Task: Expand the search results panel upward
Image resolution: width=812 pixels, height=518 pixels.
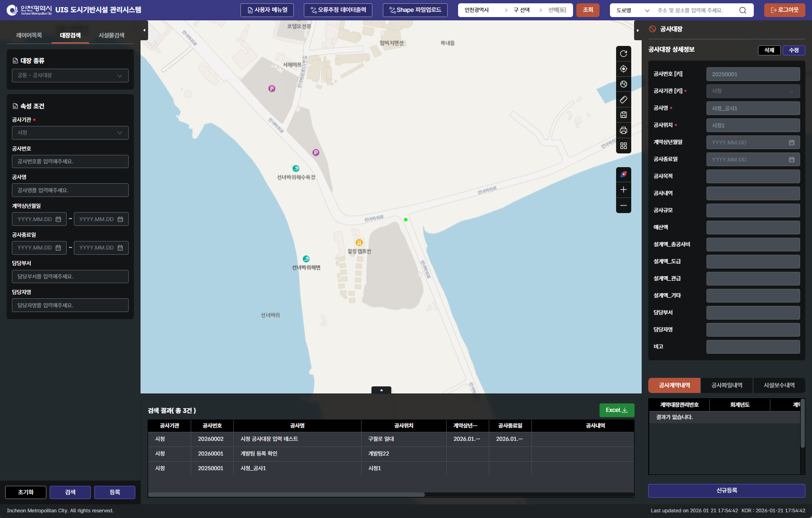Action: click(381, 390)
